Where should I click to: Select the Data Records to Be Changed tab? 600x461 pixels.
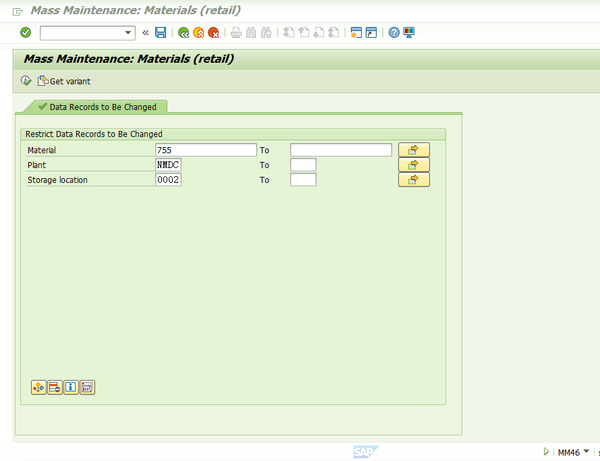[x=97, y=107]
